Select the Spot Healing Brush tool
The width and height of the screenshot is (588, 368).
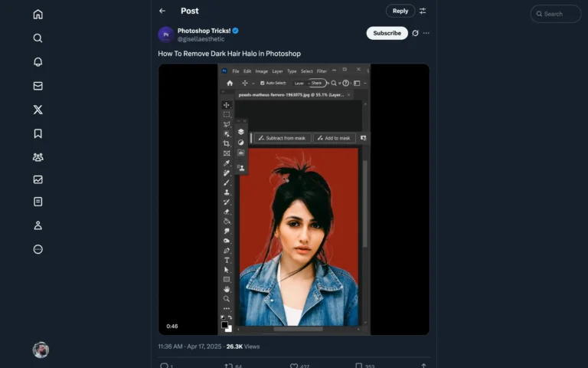pyautogui.click(x=226, y=172)
